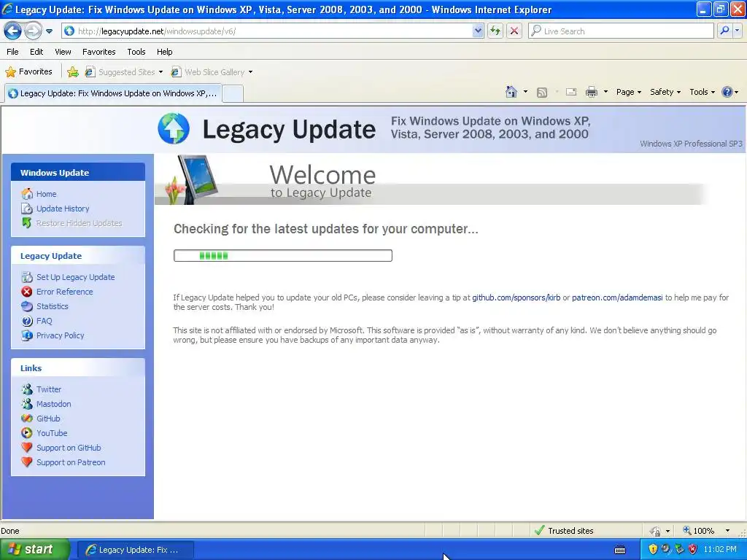
Task: Open the search provider dropdown arrow
Action: coord(737,31)
